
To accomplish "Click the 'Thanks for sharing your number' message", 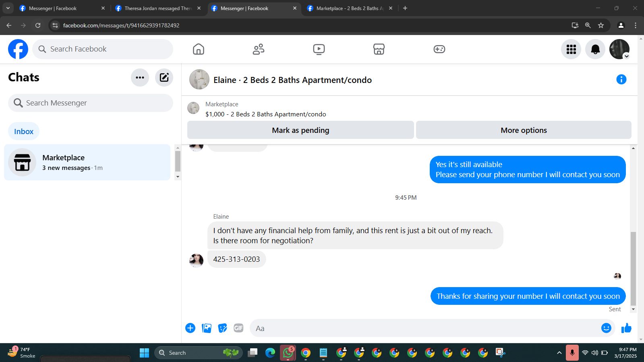I will pos(528,296).
